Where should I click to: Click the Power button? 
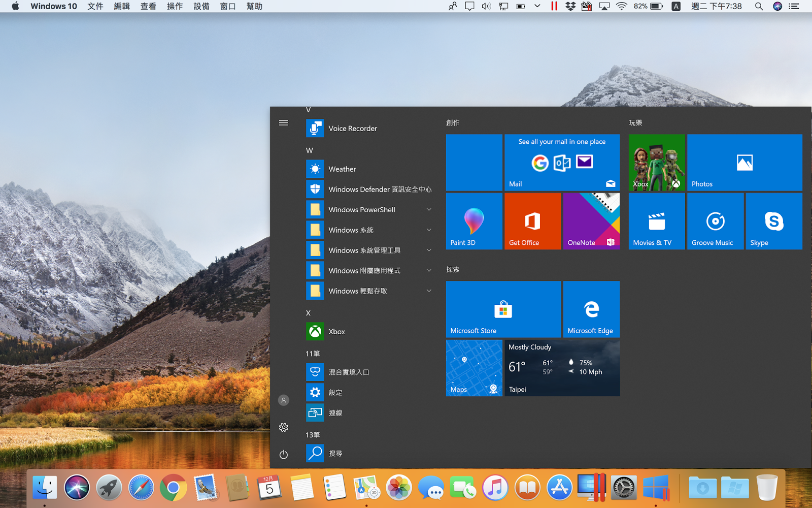tap(284, 455)
